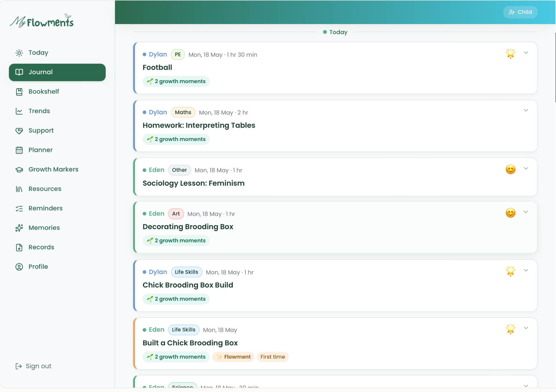Go to Profile in the sidebar
Screen dimensions: 556x392
(57, 267)
